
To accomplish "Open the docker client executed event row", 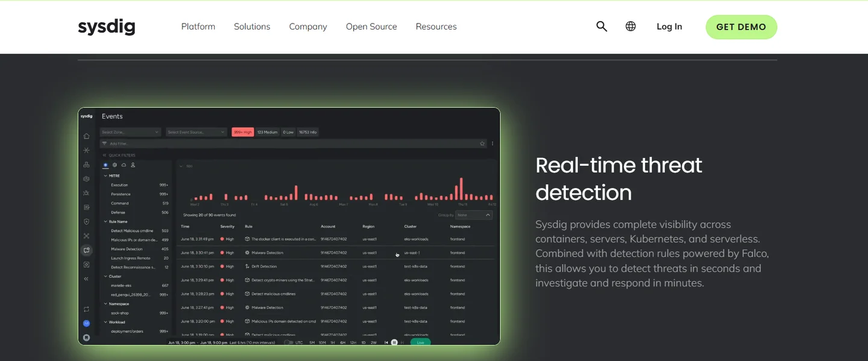I will pyautogui.click(x=338, y=239).
